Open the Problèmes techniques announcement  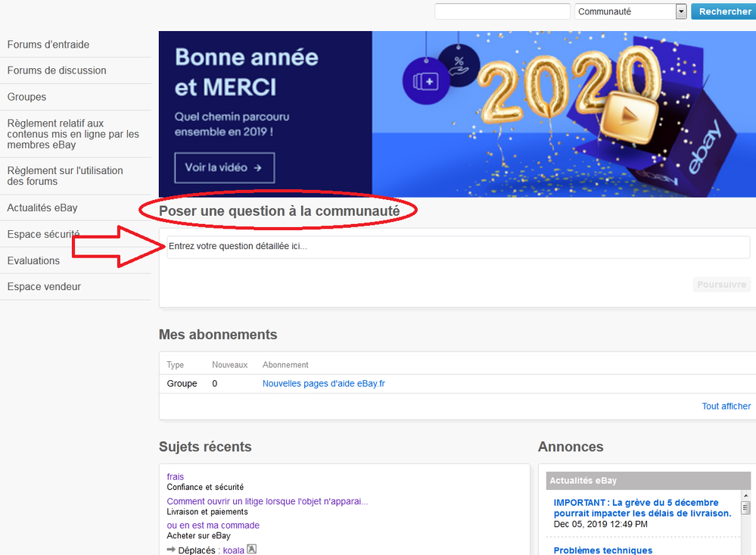point(602,550)
